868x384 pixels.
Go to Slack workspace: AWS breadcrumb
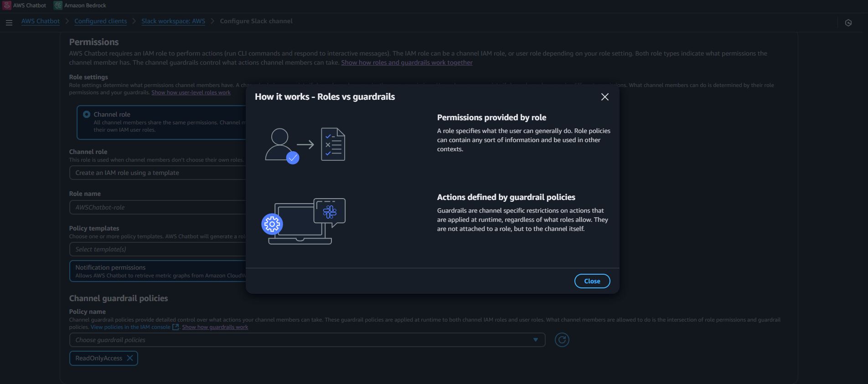(x=173, y=21)
